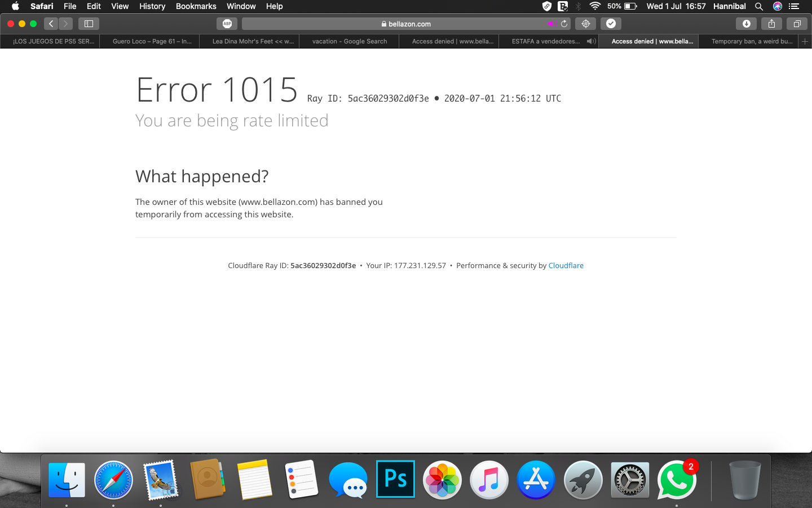Open Spotlight search in the menu bar
The width and height of the screenshot is (812, 508).
[759, 6]
